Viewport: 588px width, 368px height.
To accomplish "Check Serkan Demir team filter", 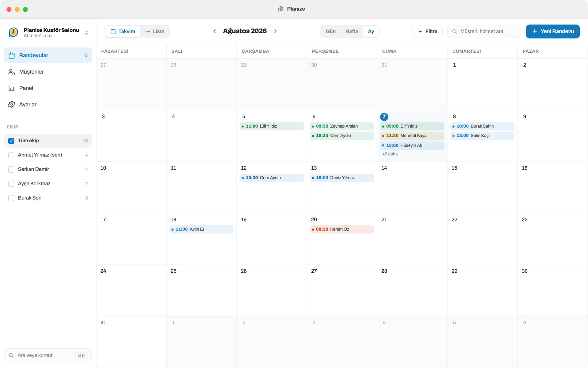I will (11, 169).
